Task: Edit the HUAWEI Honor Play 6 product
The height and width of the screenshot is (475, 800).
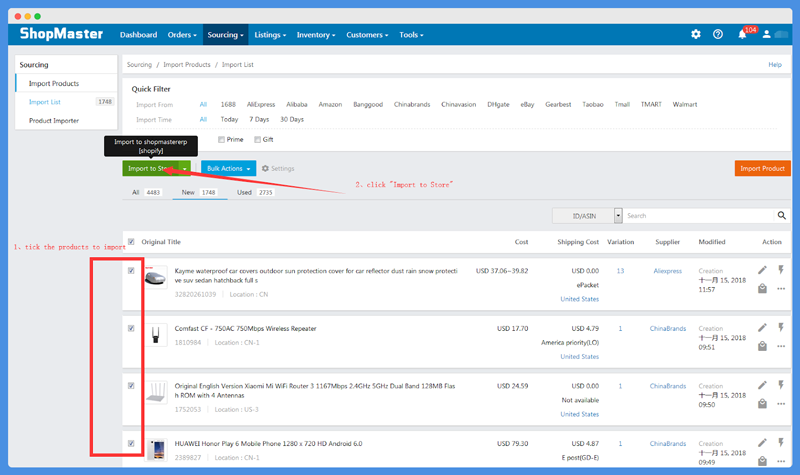Action: point(762,443)
